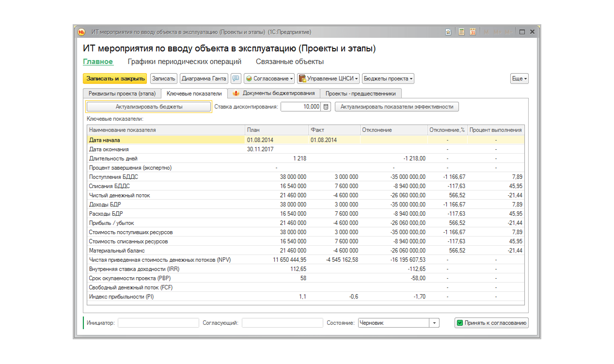
Task: Select the Дата окончания row
Action: click(306, 149)
